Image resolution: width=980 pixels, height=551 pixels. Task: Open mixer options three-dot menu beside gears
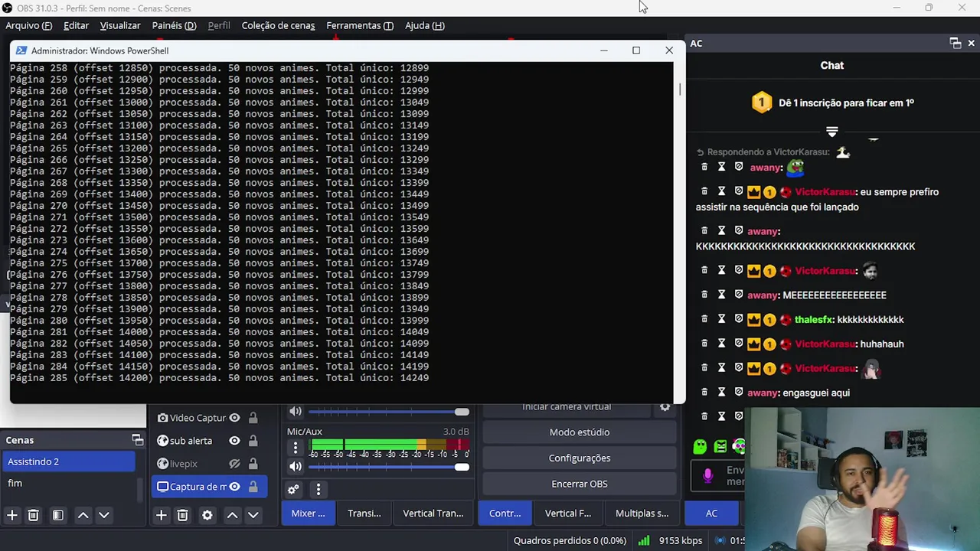[x=318, y=490]
